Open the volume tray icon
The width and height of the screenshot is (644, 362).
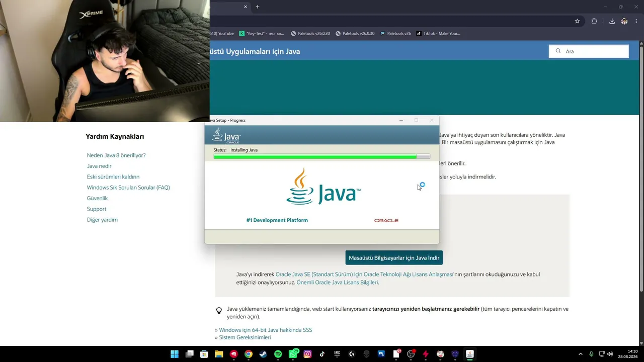[x=610, y=354]
